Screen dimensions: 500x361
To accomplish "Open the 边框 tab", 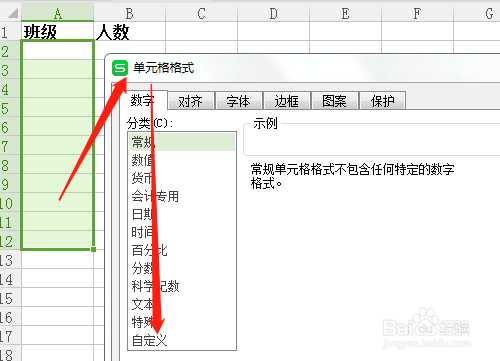I will point(286,101).
